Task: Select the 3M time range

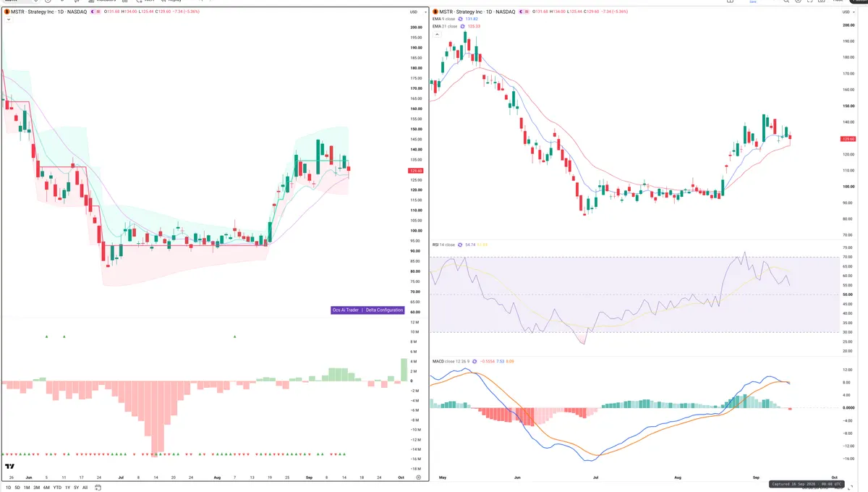Action: 37,488
